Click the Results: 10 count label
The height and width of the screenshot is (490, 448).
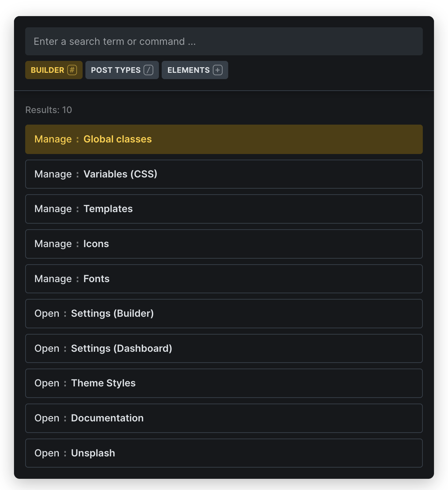[49, 110]
